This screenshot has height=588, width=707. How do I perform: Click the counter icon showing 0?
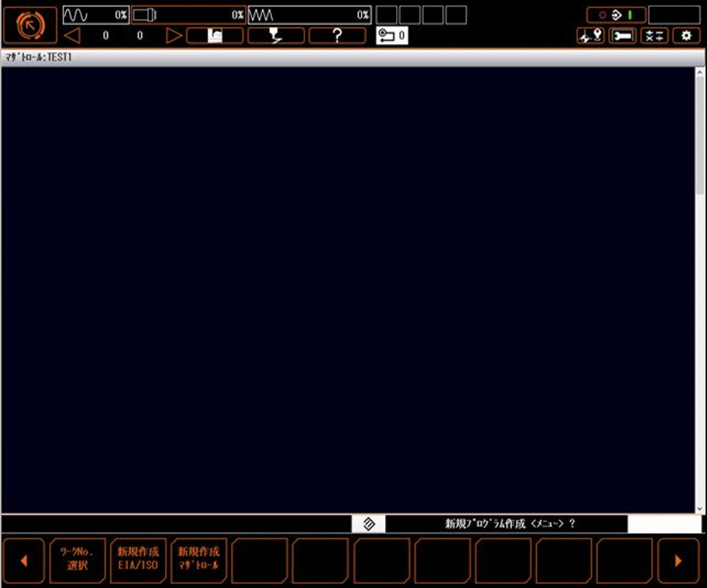click(392, 36)
